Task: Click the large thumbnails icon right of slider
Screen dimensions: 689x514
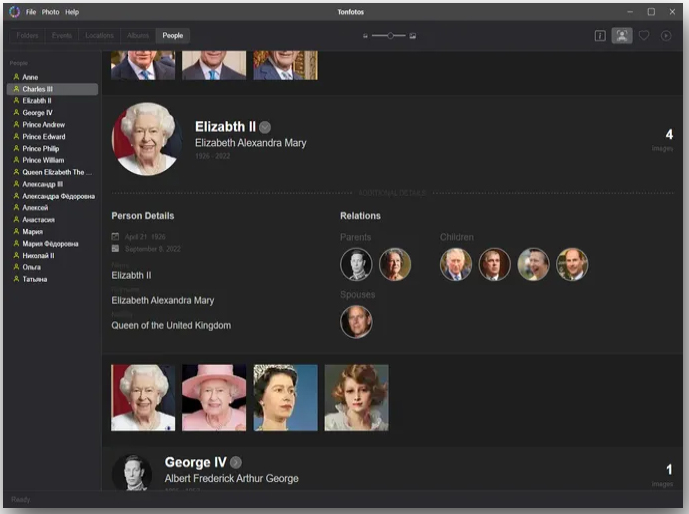Action: (413, 36)
